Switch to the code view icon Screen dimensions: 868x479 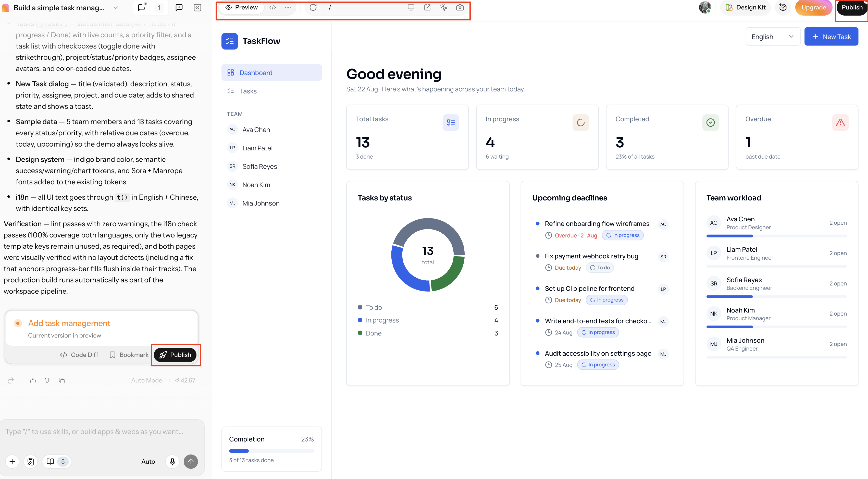pyautogui.click(x=272, y=7)
